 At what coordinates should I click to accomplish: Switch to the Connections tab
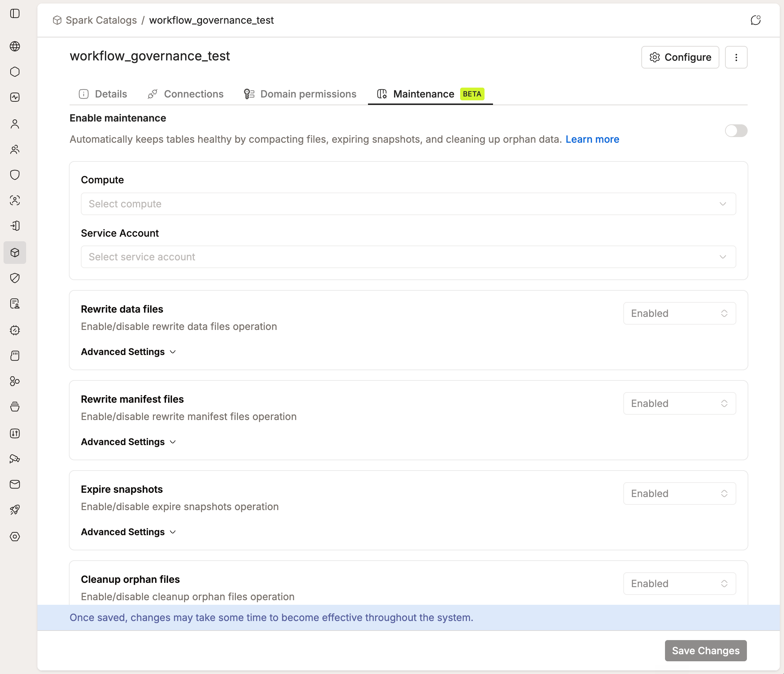[x=186, y=94]
